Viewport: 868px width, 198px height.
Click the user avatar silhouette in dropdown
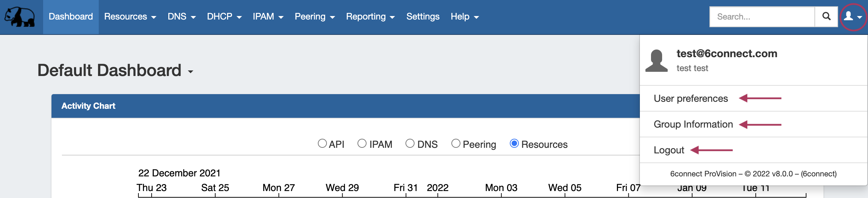point(656,61)
